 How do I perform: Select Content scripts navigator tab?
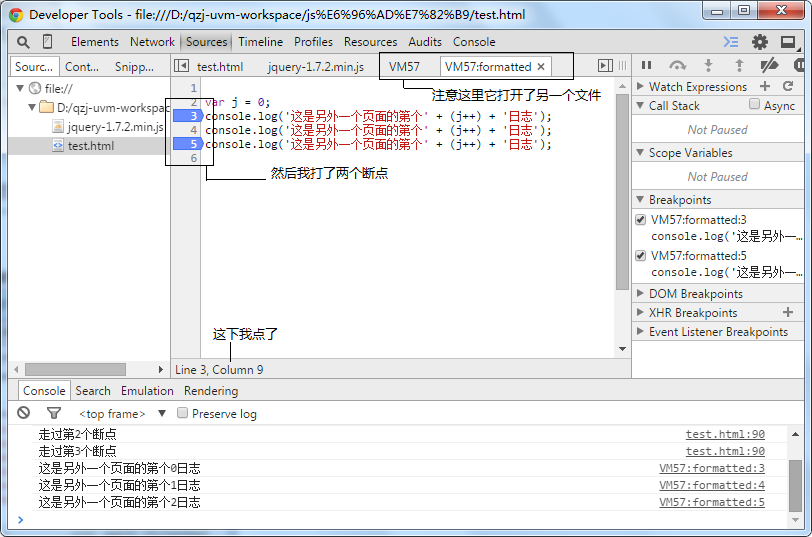[82, 67]
